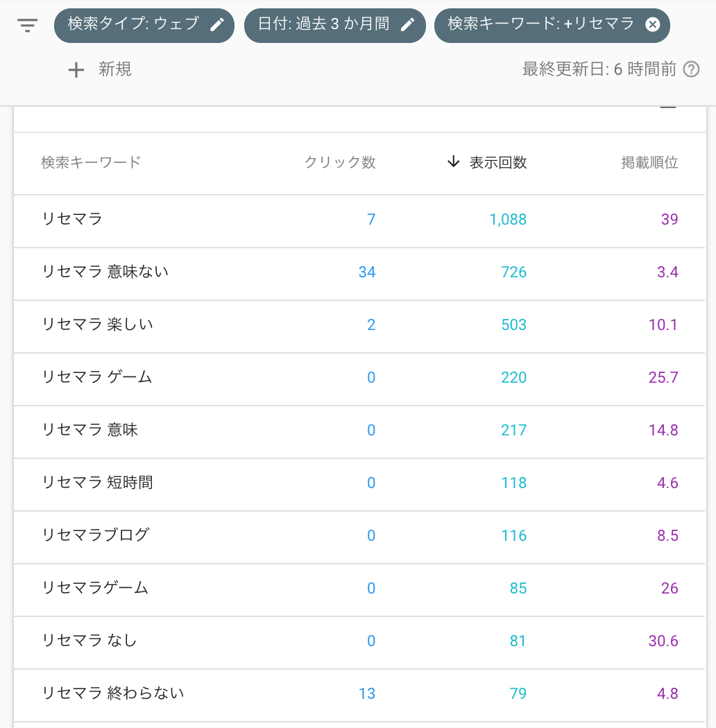
Task: Click the pencil icon on 検索タイプ filter
Action: tap(217, 25)
